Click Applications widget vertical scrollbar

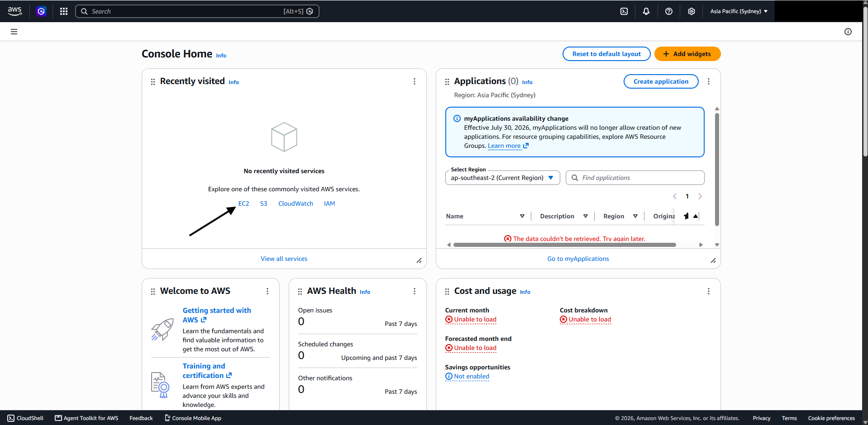tap(717, 170)
